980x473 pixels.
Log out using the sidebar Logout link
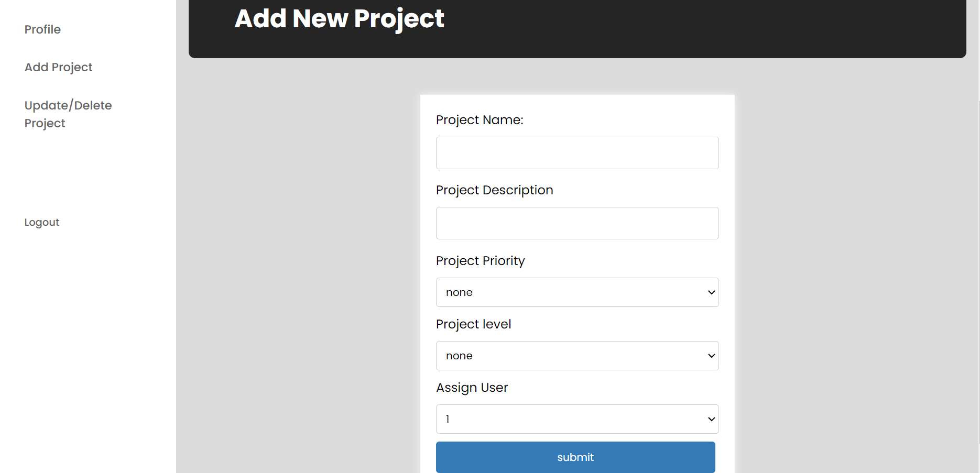click(x=41, y=222)
